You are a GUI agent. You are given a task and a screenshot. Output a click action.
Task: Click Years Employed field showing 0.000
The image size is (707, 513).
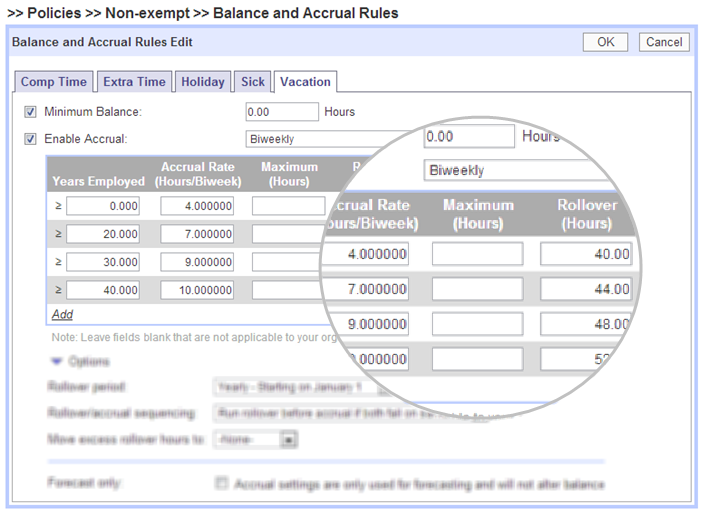[x=104, y=206]
